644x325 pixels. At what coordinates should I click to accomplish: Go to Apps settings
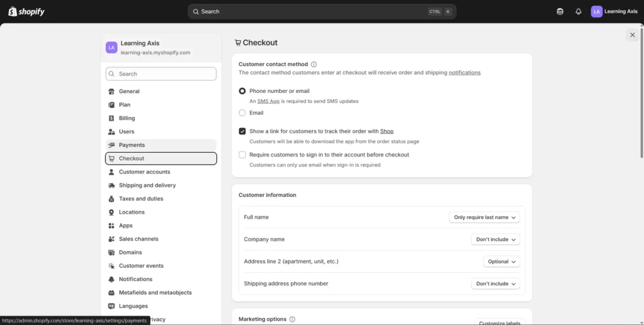(x=161, y=226)
